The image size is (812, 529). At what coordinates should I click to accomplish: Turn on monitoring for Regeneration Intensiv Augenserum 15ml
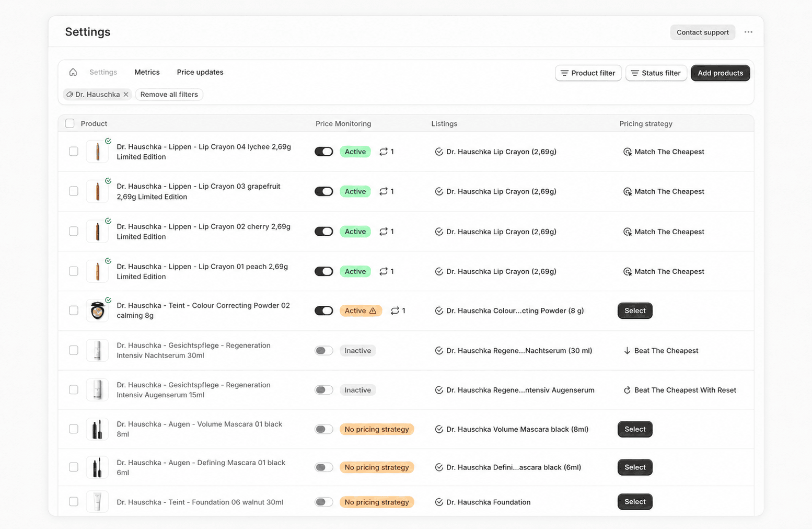(324, 390)
